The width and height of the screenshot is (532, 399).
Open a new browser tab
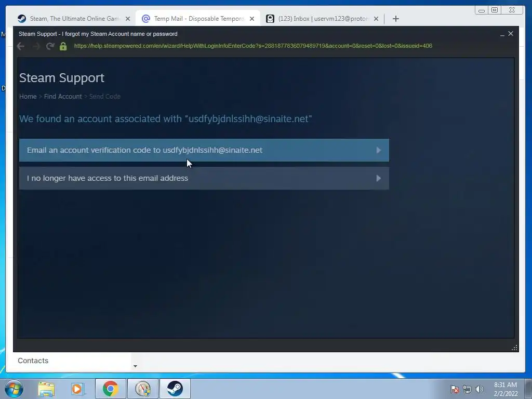(x=395, y=19)
